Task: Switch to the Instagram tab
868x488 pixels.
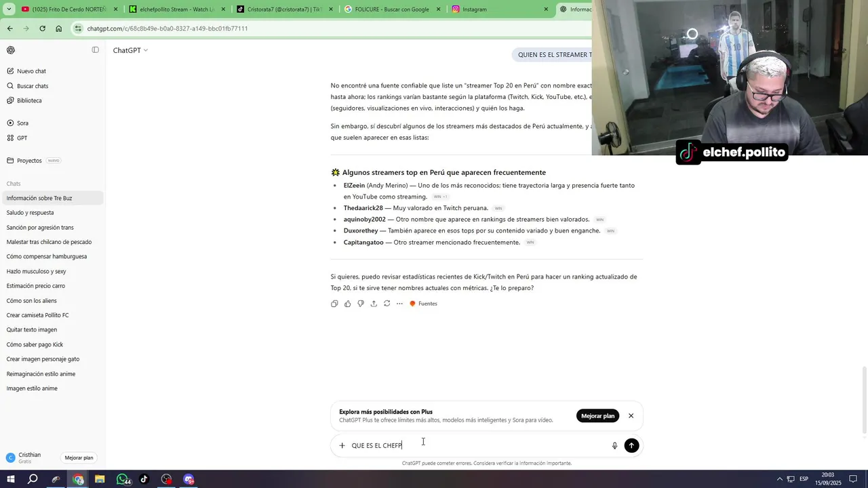Action: pyautogui.click(x=498, y=9)
